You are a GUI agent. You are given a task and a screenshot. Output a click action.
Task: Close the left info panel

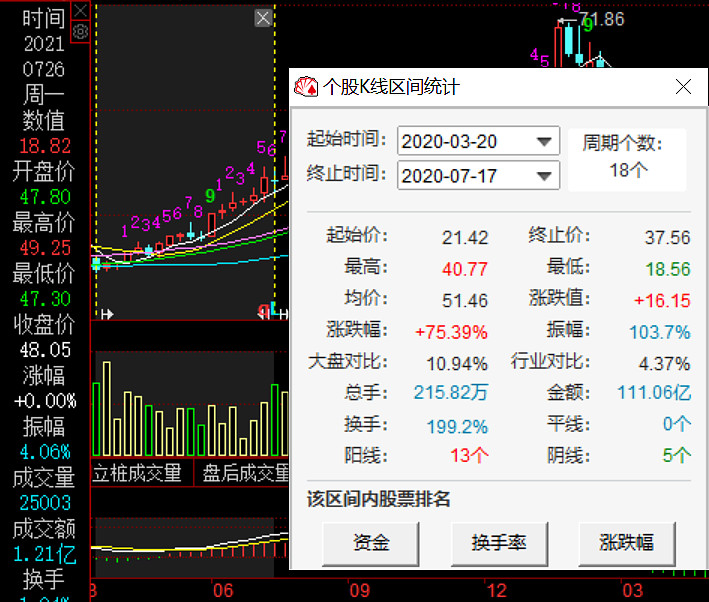tap(80, 10)
